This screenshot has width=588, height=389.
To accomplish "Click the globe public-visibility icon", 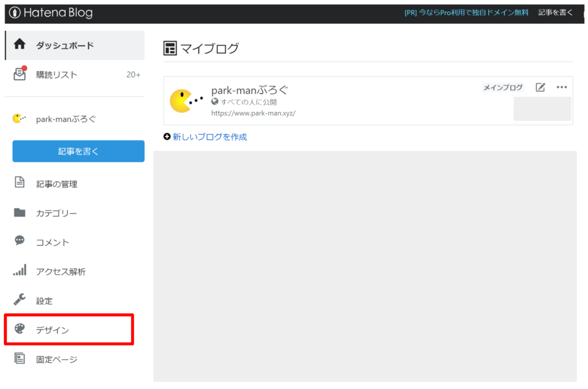I will (x=215, y=102).
